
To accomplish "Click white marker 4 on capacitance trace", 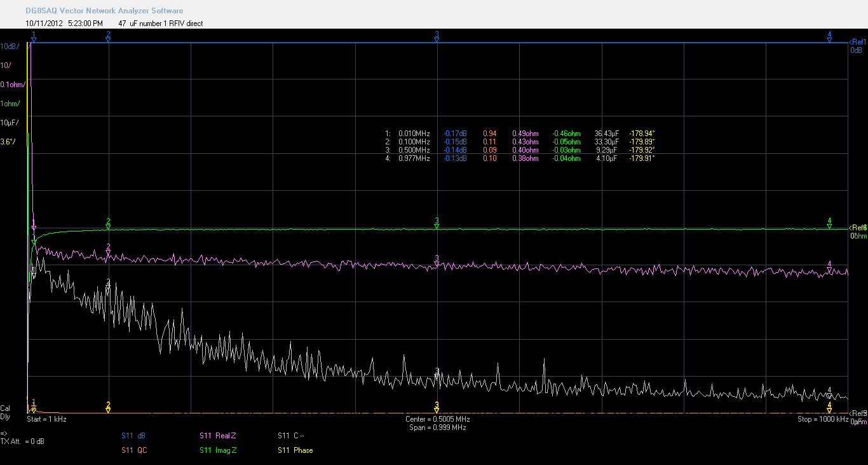I will coord(829,392).
